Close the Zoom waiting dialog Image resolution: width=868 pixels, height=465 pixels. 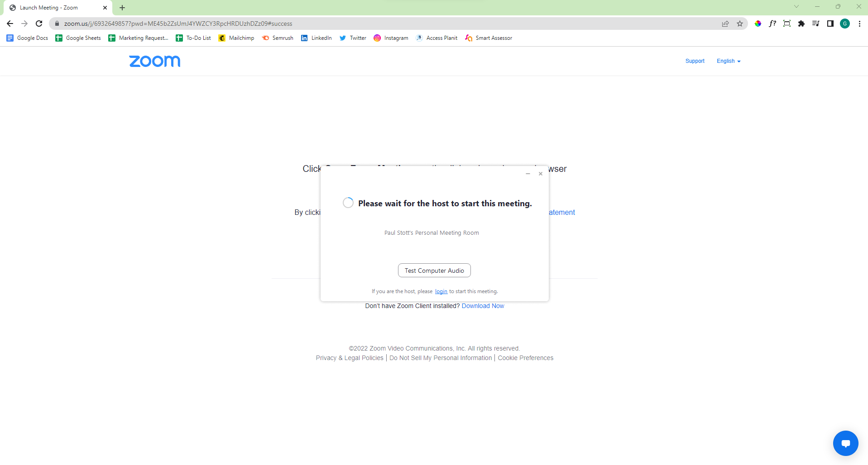[x=541, y=174]
